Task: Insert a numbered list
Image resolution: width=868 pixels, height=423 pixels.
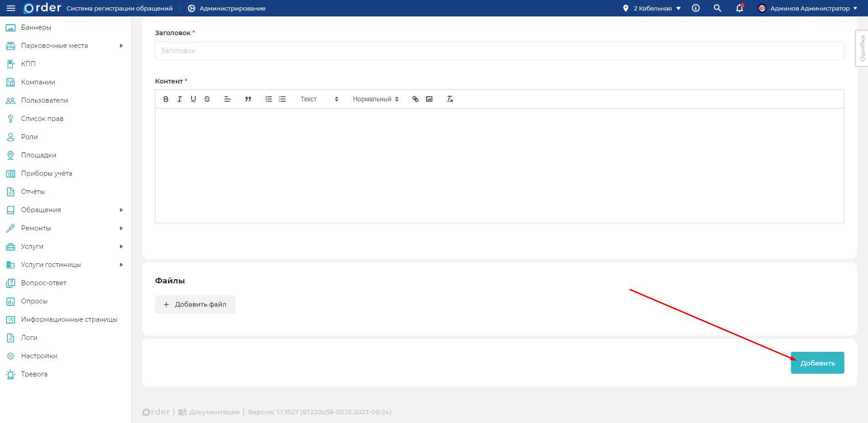Action: tap(269, 99)
